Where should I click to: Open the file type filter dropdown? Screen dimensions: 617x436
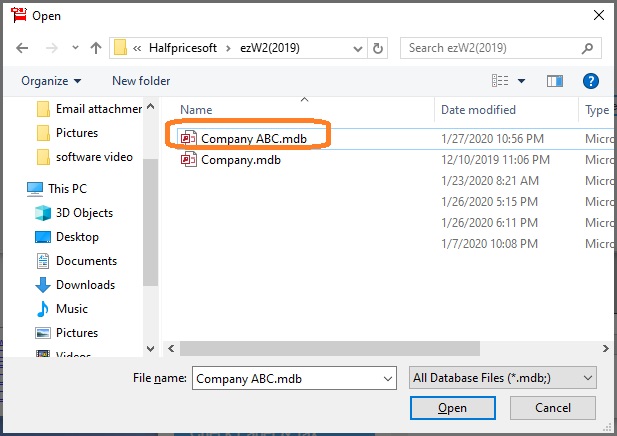(x=504, y=377)
